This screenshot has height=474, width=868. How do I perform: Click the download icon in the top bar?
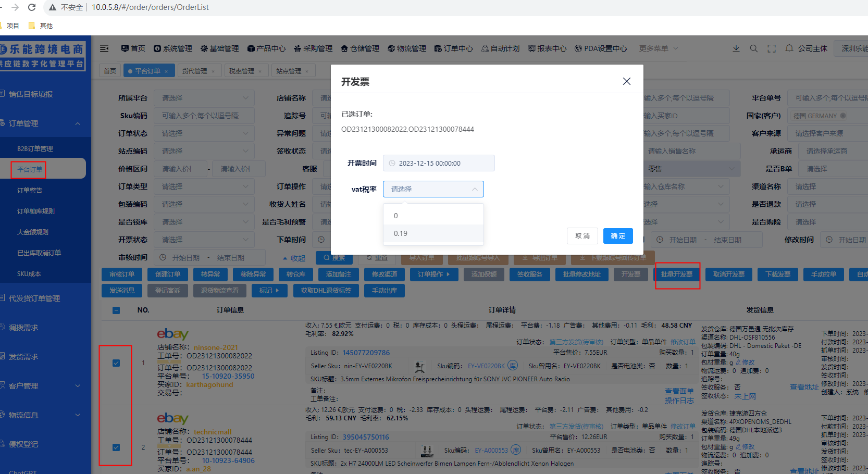click(736, 48)
